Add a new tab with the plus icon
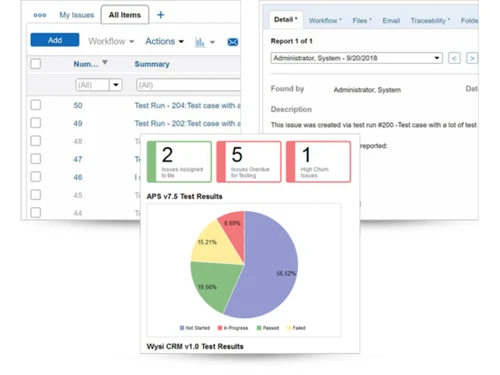 (x=160, y=15)
